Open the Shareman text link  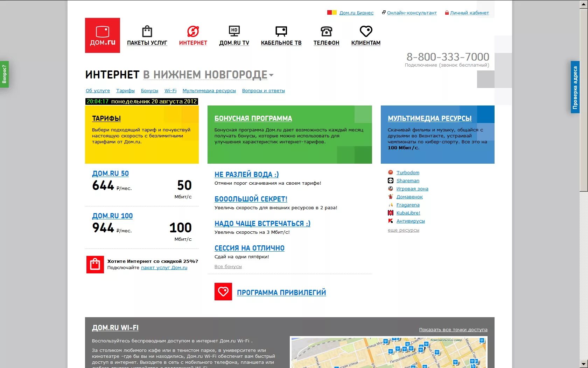point(408,180)
